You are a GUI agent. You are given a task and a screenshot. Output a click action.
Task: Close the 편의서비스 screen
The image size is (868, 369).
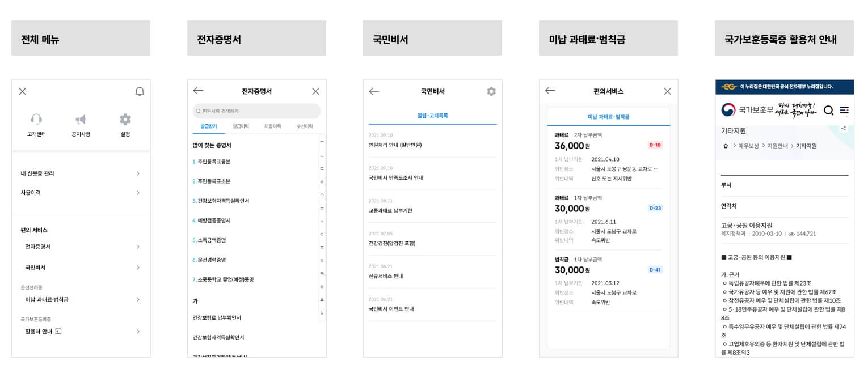click(667, 91)
